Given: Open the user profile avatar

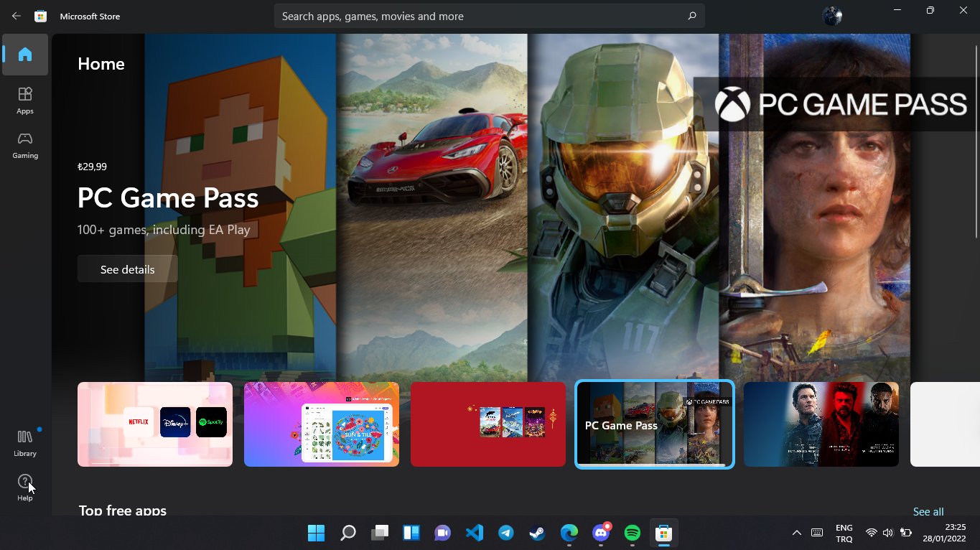Looking at the screenshot, I should [832, 16].
